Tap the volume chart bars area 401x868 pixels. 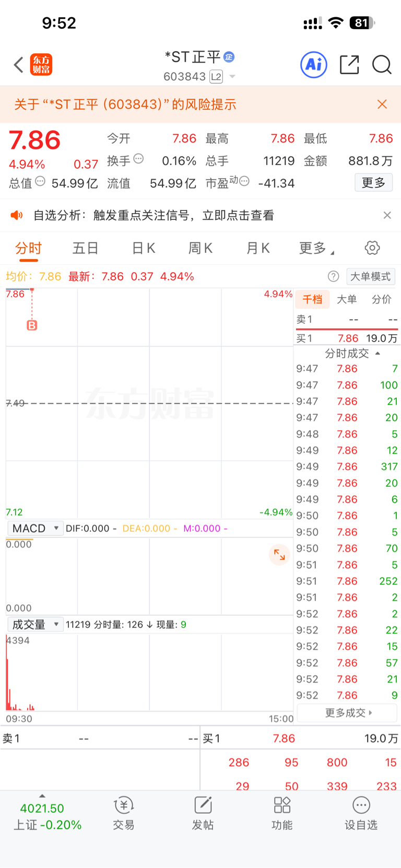tap(149, 672)
